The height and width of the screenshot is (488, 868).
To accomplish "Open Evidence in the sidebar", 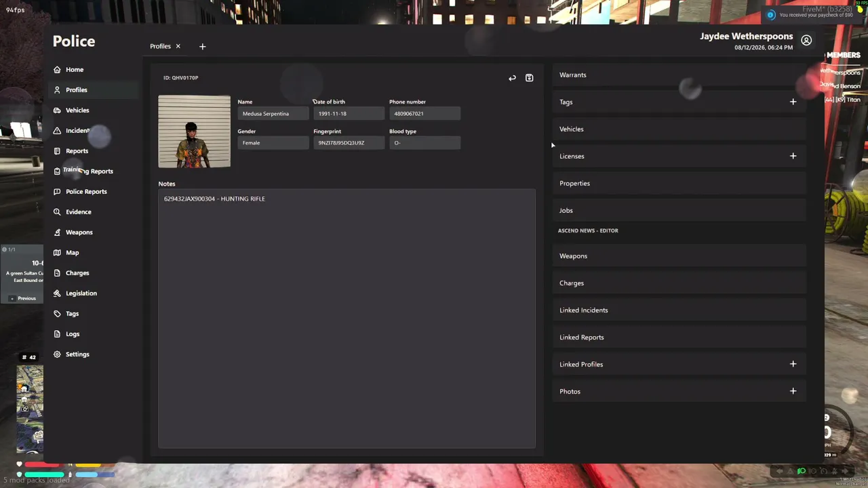I will pyautogui.click(x=94, y=211).
